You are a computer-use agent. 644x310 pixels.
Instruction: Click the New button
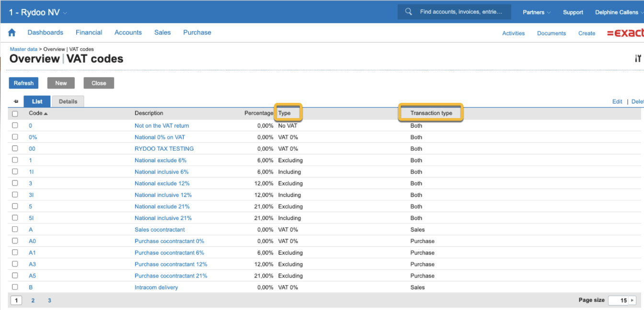tap(61, 83)
